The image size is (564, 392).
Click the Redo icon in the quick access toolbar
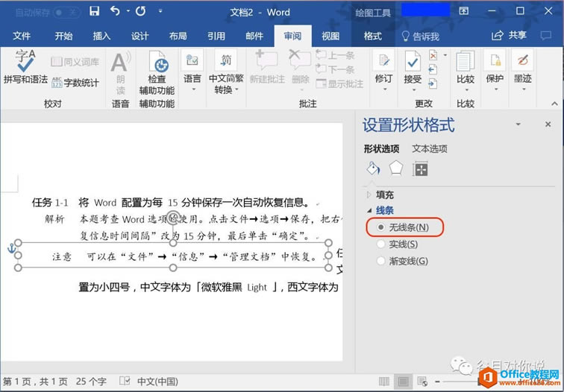(141, 11)
